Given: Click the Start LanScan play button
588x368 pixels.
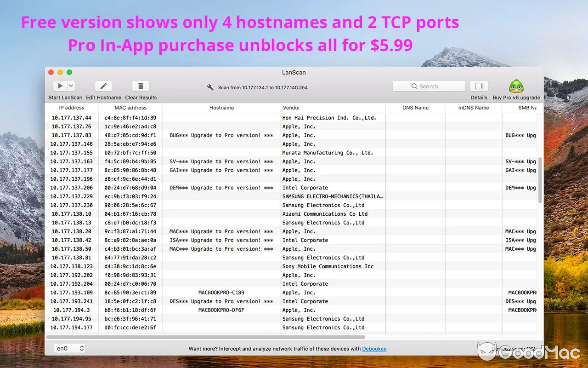Looking at the screenshot, I should click(60, 86).
